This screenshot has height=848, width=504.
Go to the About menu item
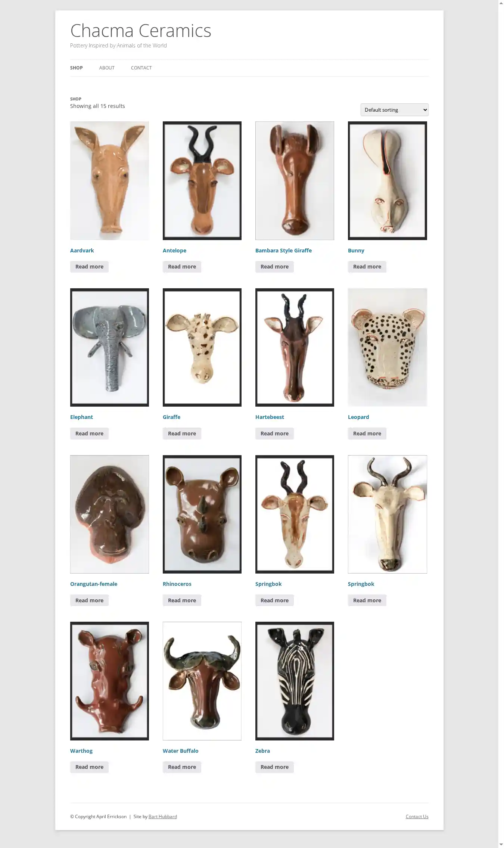[x=107, y=68]
